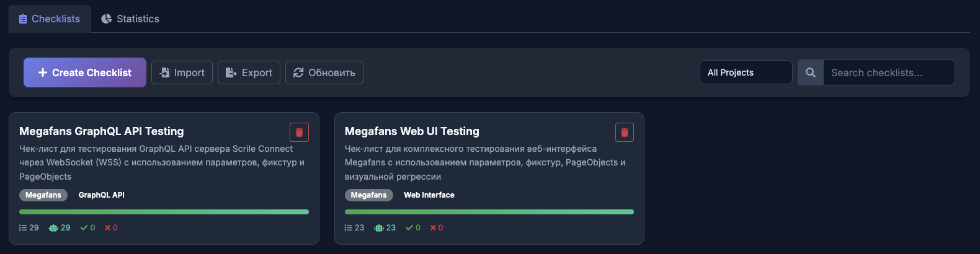This screenshot has width=980, height=254.
Task: Click the Export button
Action: coord(249,72)
